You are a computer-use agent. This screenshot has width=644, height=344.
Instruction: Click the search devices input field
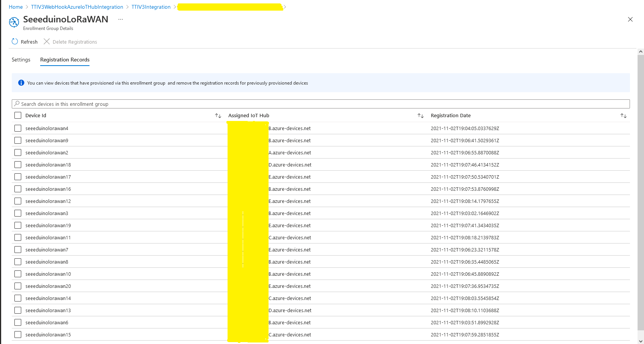tap(320, 104)
